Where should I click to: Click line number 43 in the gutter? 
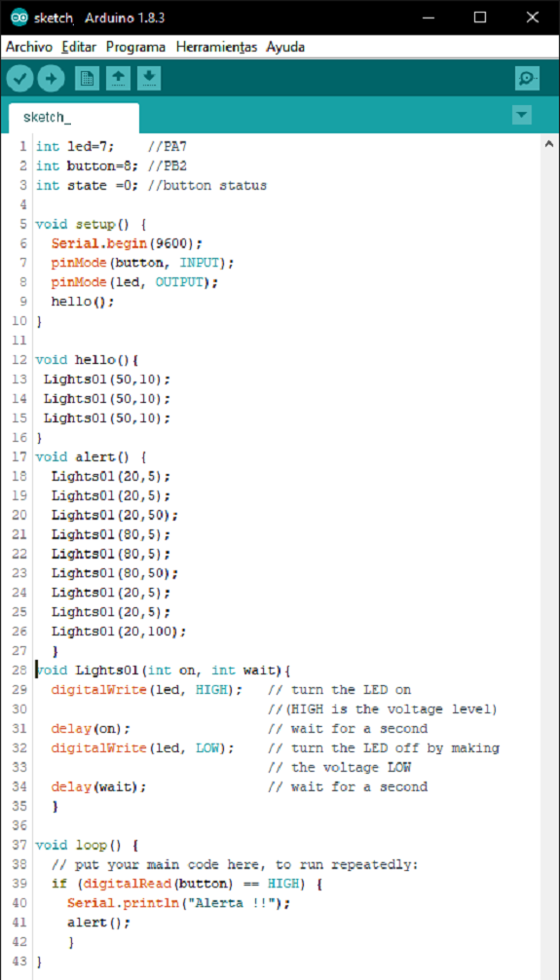tap(19, 962)
